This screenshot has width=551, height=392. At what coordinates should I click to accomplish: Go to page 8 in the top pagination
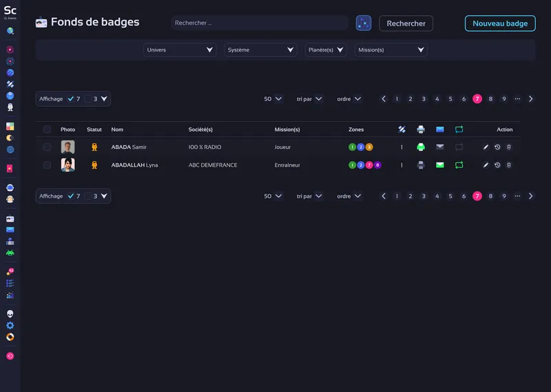click(490, 99)
